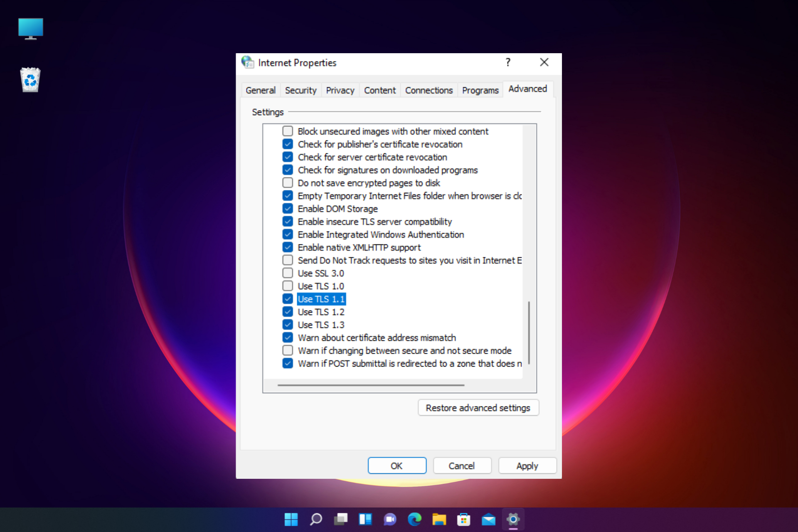Click the Cancel button
The width and height of the screenshot is (798, 532).
coord(462,466)
